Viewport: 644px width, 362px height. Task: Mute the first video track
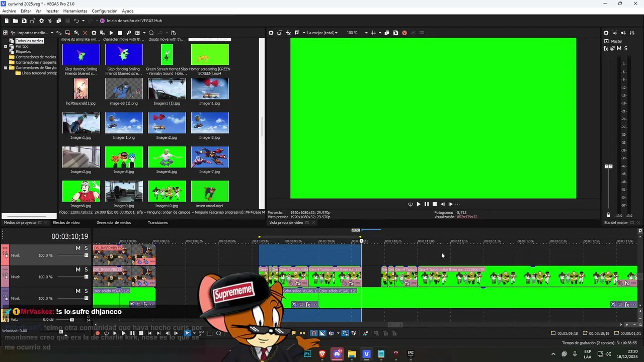click(x=78, y=248)
